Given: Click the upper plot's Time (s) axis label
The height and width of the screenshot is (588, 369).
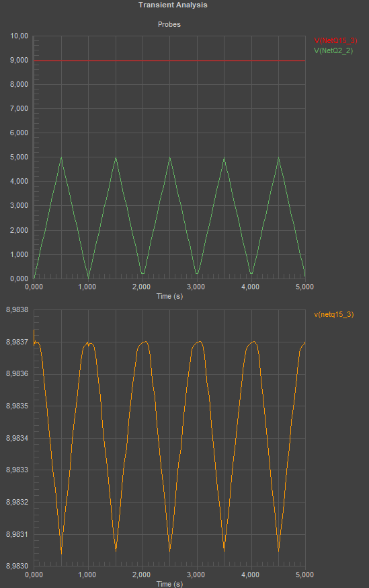Looking at the screenshot, I should pyautogui.click(x=169, y=296).
